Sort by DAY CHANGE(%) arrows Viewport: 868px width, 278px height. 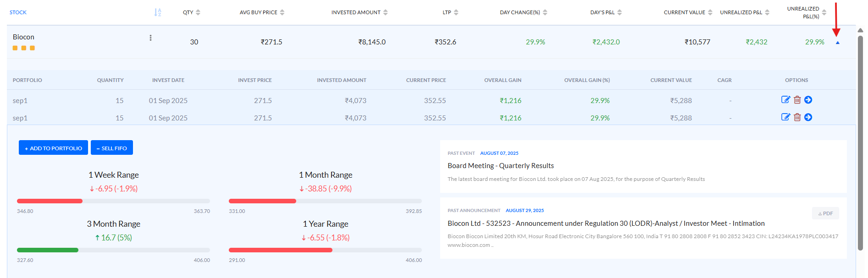pyautogui.click(x=545, y=12)
